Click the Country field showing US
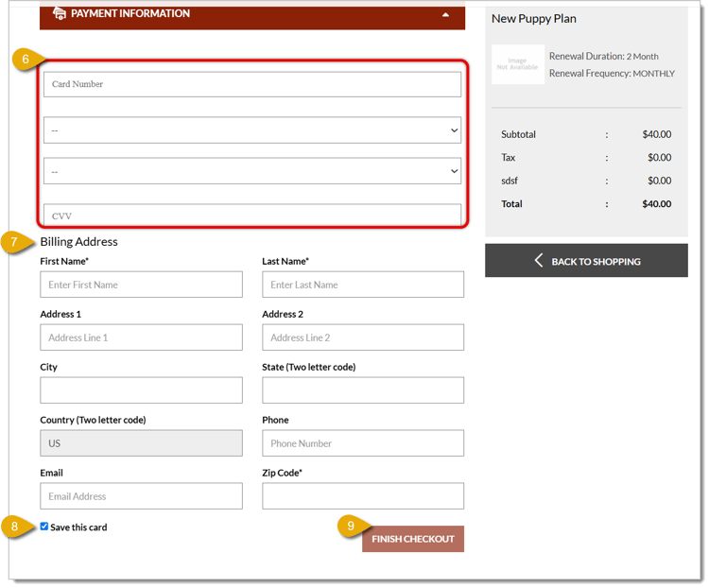 click(x=141, y=443)
